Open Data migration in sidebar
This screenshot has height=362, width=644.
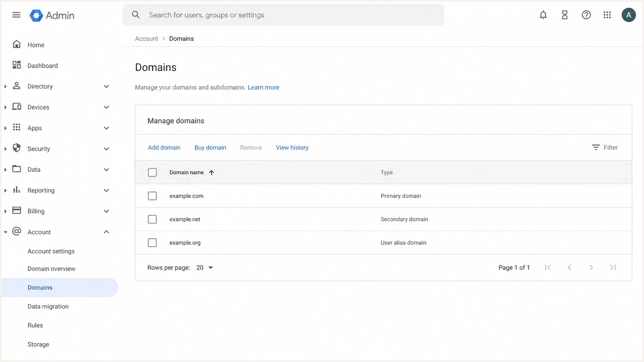click(48, 306)
